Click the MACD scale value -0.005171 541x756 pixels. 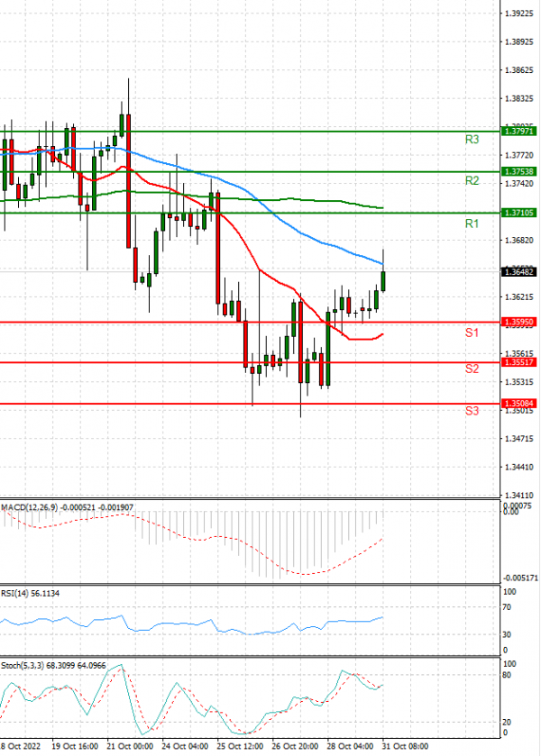pyautogui.click(x=520, y=578)
